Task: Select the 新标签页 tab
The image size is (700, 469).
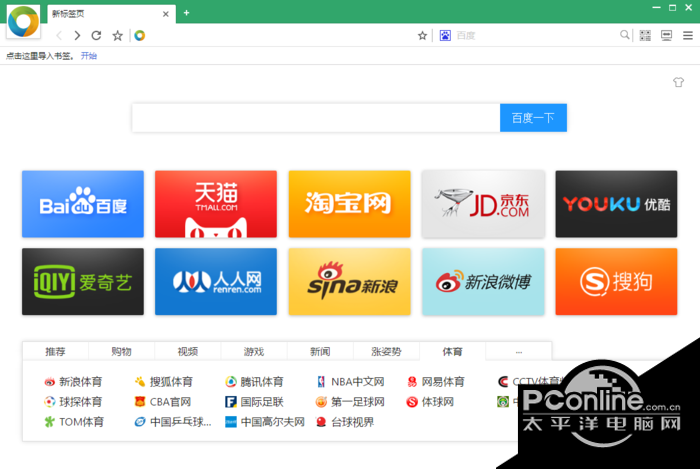Action: (112, 14)
